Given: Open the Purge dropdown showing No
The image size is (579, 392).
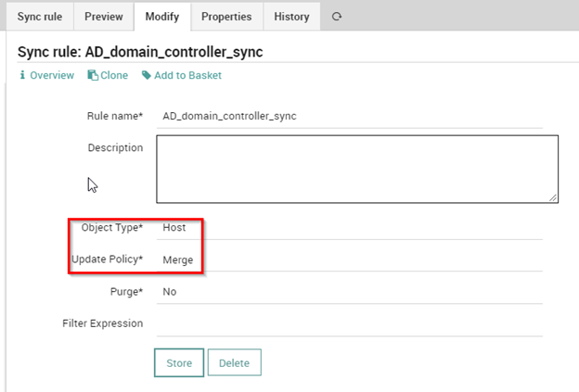Looking at the screenshot, I should click(349, 292).
